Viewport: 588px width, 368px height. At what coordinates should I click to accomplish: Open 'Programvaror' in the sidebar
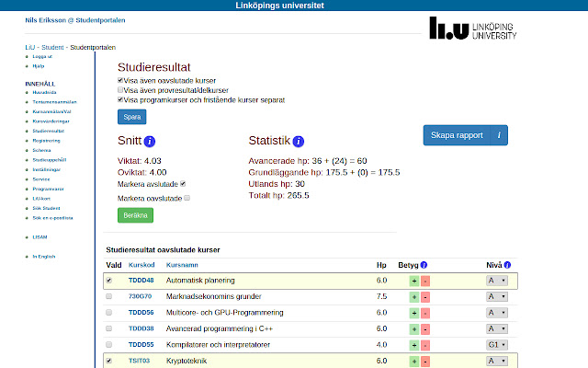(48, 190)
